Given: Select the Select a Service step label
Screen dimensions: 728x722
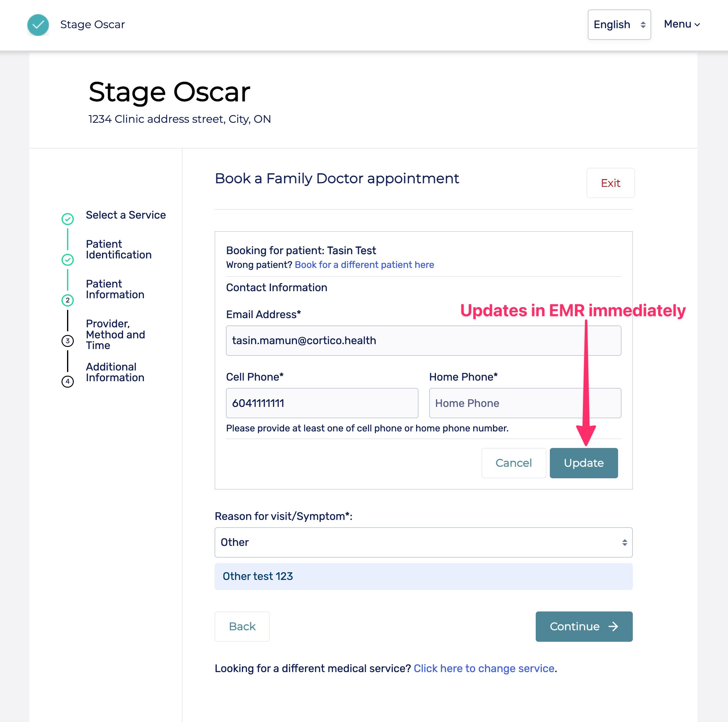Looking at the screenshot, I should click(x=126, y=215).
